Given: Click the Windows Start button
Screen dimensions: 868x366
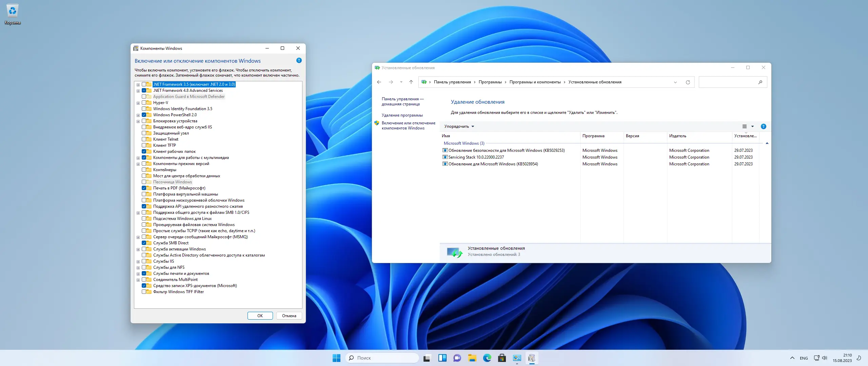Looking at the screenshot, I should [336, 358].
